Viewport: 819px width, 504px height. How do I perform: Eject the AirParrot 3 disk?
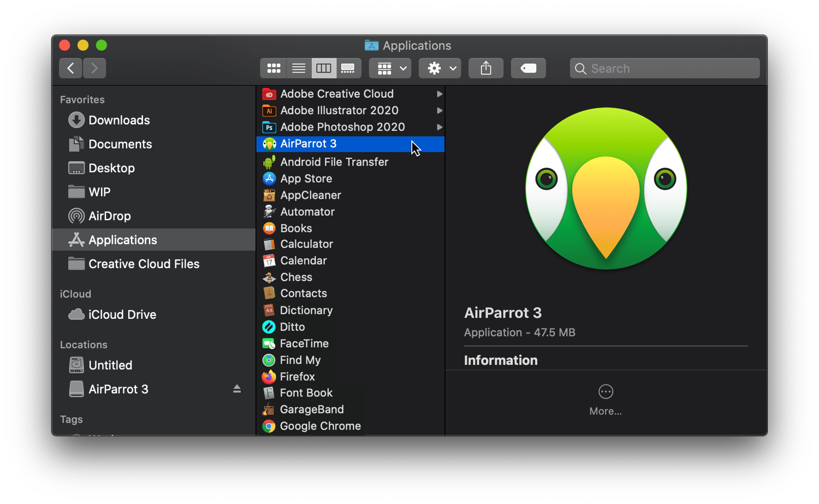click(236, 388)
